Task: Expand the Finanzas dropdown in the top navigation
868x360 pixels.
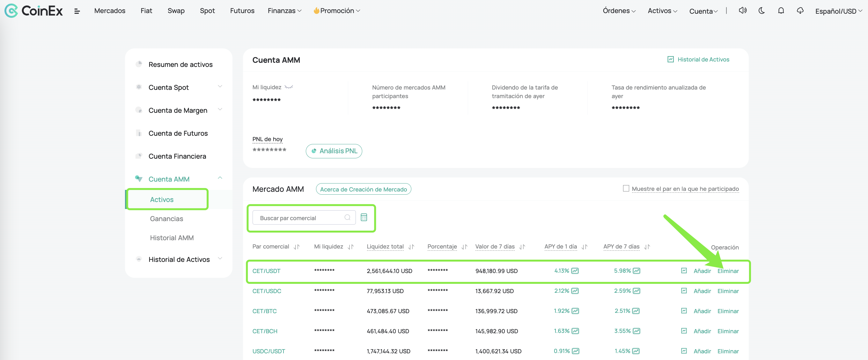Action: [284, 11]
